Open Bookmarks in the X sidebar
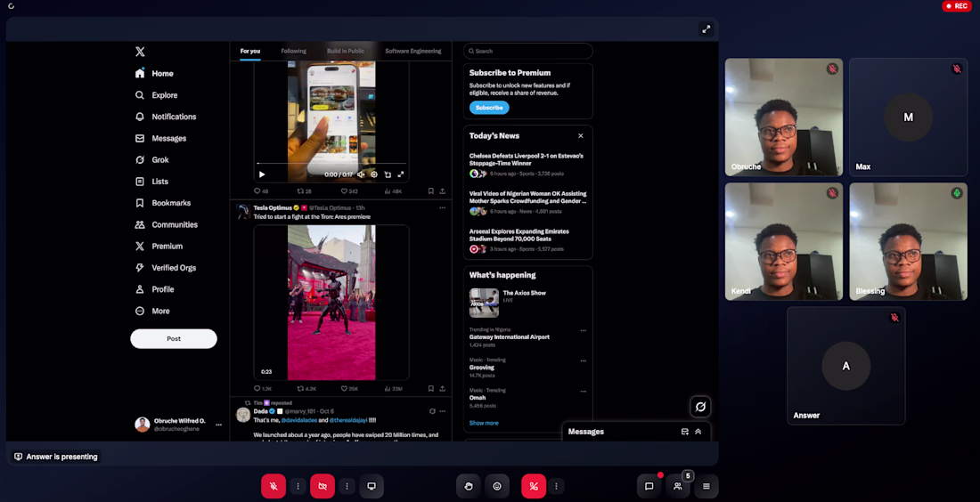The height and width of the screenshot is (502, 980). point(170,203)
